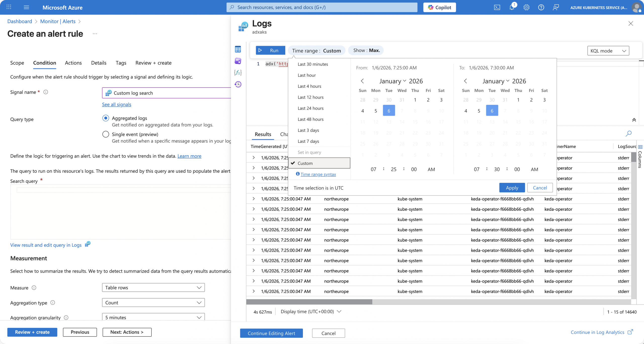Open the KQL mode dropdown
The height and width of the screenshot is (344, 644).
click(x=608, y=51)
